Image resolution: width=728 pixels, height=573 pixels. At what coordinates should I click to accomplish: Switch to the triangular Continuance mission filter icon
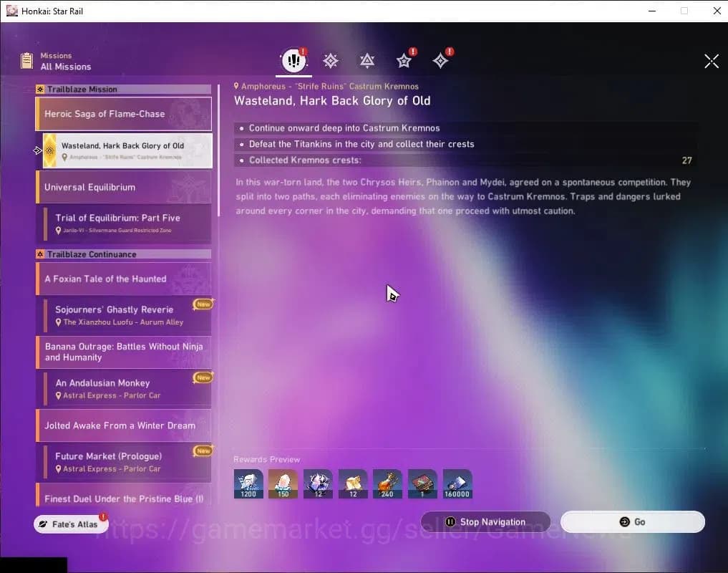click(367, 61)
